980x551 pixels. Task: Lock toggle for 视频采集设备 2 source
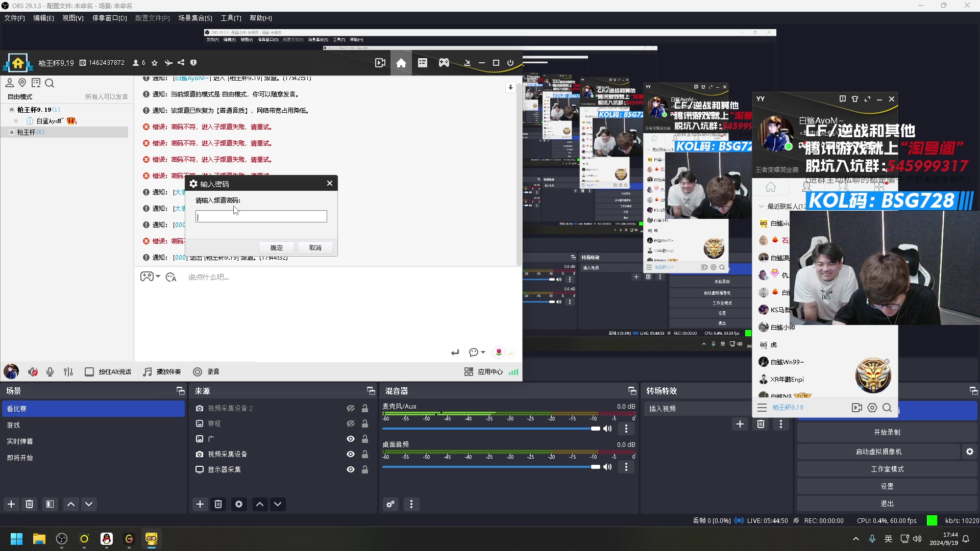click(365, 408)
